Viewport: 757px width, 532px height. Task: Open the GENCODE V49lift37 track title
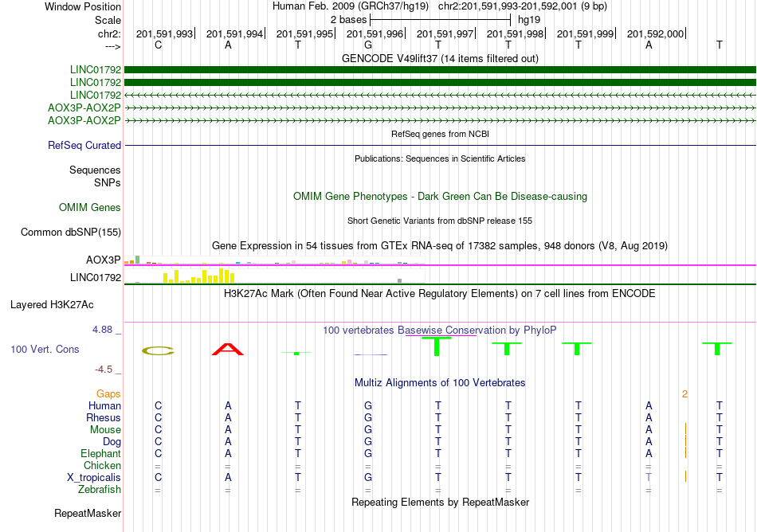coord(440,58)
